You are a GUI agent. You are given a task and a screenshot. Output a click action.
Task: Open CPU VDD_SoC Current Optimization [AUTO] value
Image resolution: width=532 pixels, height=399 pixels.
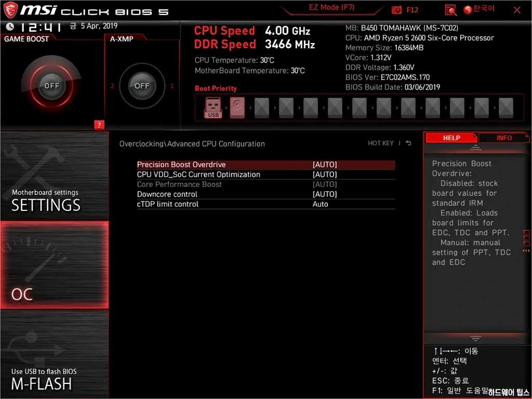(x=325, y=175)
